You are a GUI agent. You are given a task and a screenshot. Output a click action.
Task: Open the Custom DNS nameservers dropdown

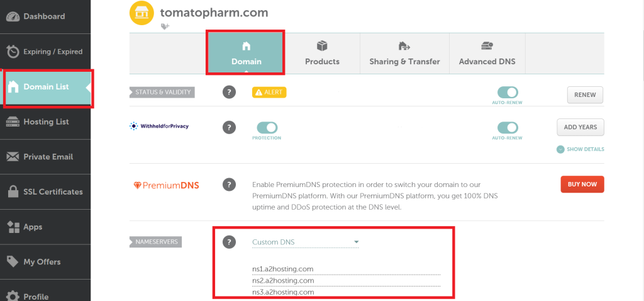(x=305, y=242)
